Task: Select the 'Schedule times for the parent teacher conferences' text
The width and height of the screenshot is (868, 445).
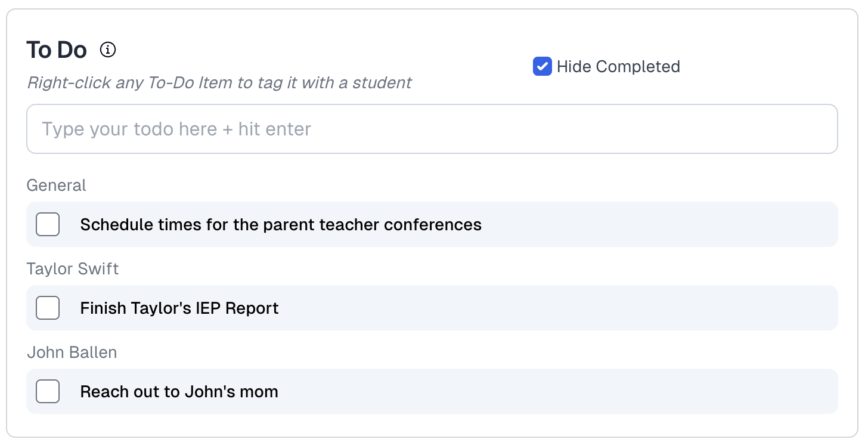Action: point(281,225)
